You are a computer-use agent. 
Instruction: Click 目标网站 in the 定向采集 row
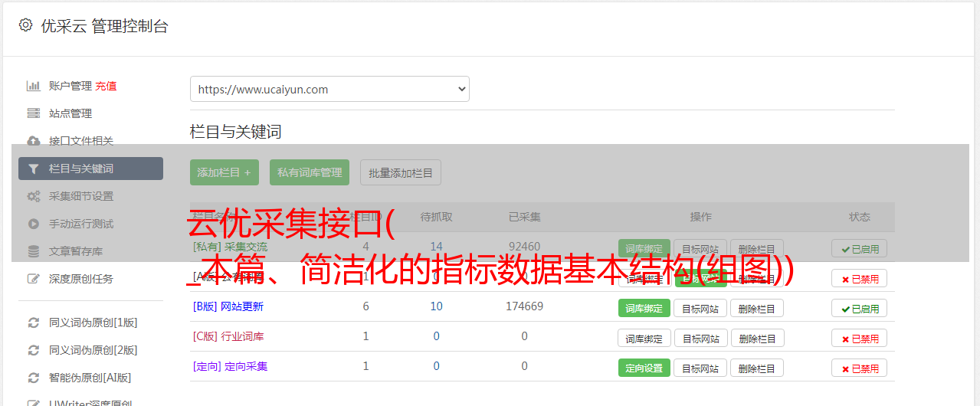[x=700, y=368]
